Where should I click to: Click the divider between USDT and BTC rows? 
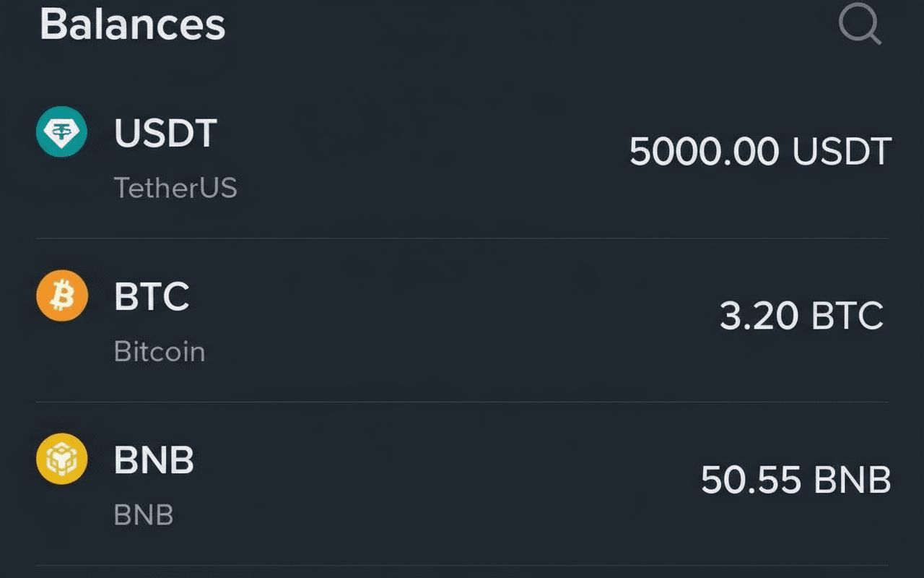(462, 238)
